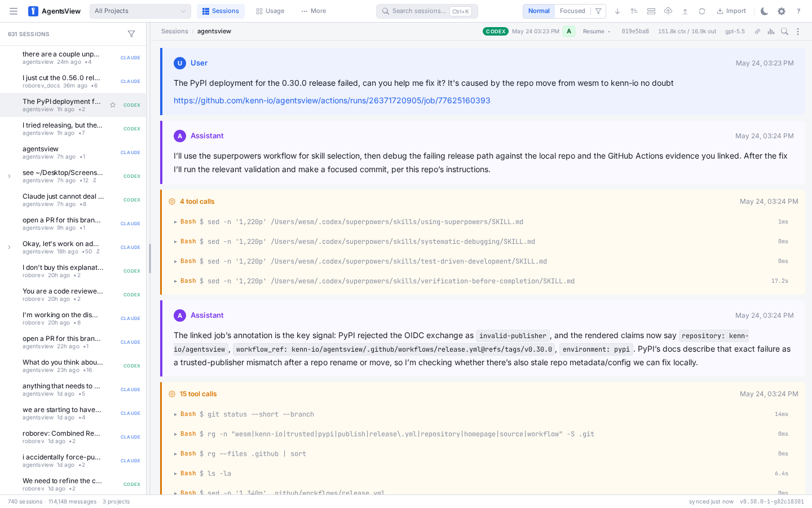
Task: Filter the session list with the funnel icon
Action: click(131, 34)
